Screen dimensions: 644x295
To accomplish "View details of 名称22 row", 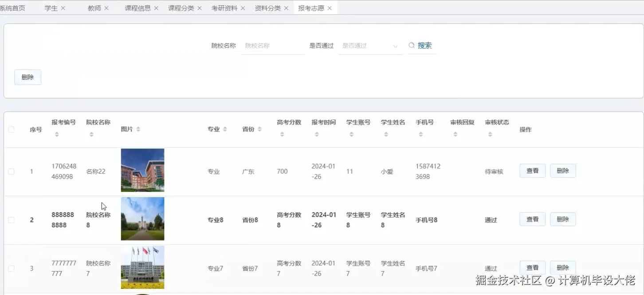I will click(x=532, y=171).
